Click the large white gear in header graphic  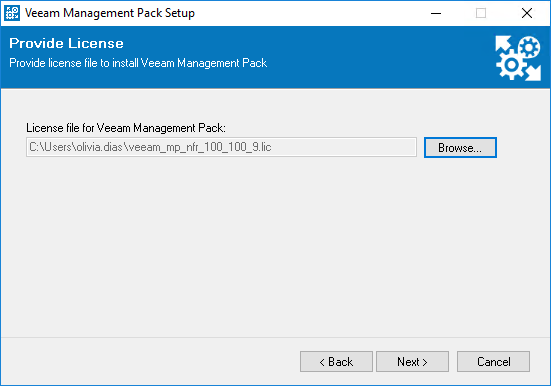click(x=512, y=65)
